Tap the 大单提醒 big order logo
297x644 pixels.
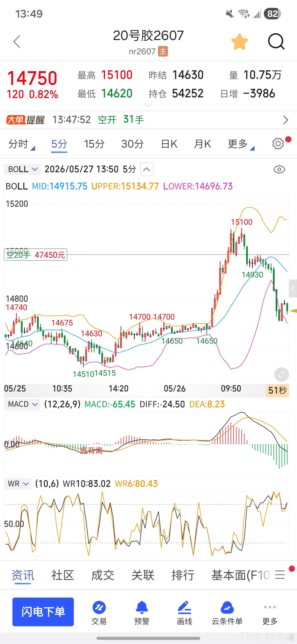pyautogui.click(x=25, y=120)
